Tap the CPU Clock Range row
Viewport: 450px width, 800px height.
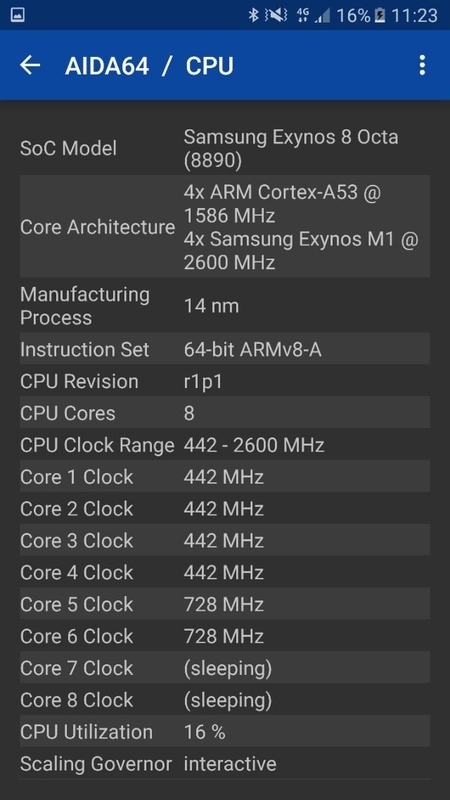coord(224,445)
